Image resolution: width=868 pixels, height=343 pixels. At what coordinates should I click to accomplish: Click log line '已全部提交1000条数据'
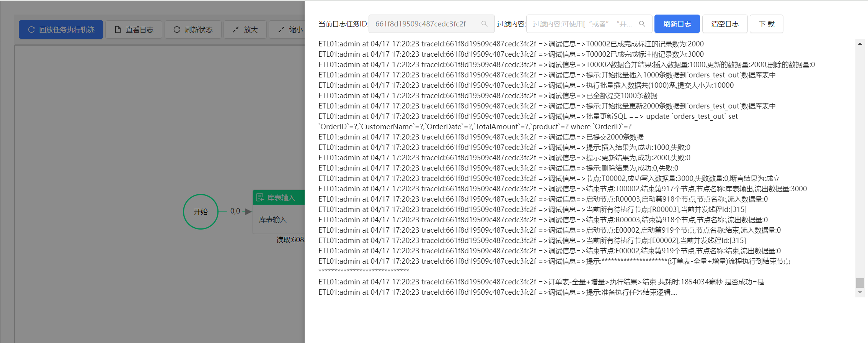click(488, 95)
